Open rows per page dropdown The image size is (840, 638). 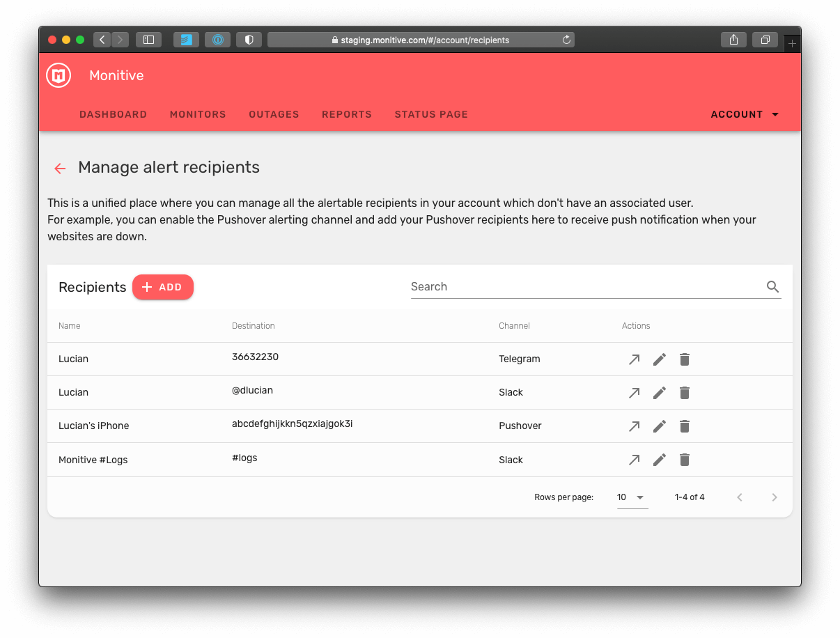(x=632, y=497)
